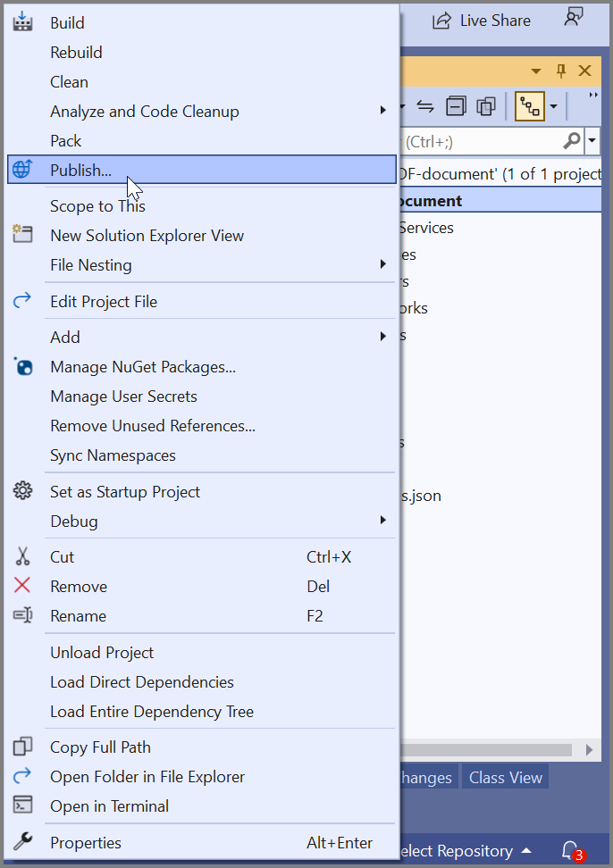Click the Show All Files icon
This screenshot has width=613, height=868.
click(x=486, y=106)
